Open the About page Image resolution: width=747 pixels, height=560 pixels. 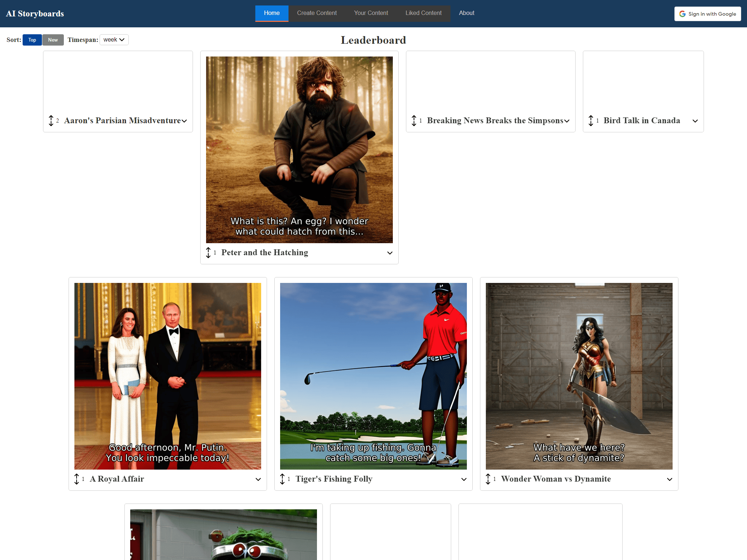(467, 13)
